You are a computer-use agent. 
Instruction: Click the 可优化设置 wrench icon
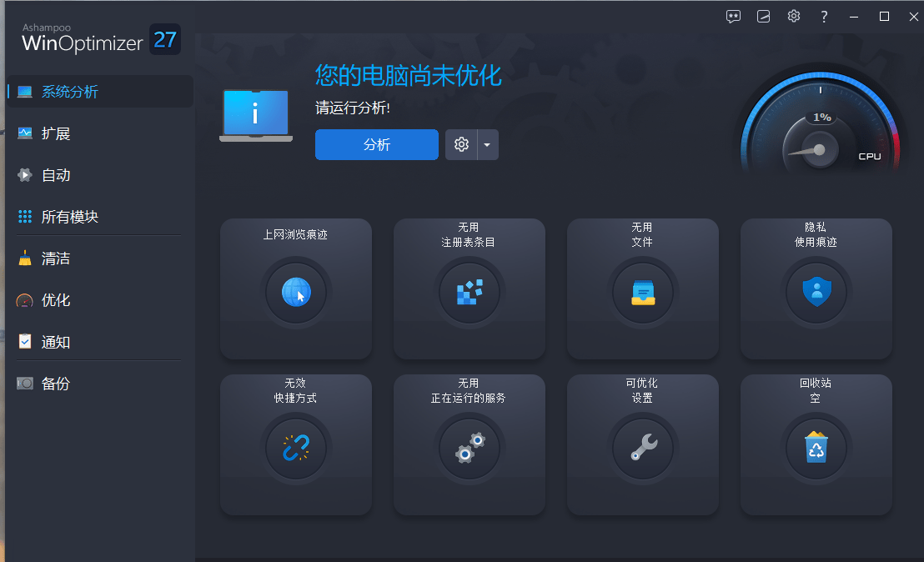pyautogui.click(x=643, y=449)
